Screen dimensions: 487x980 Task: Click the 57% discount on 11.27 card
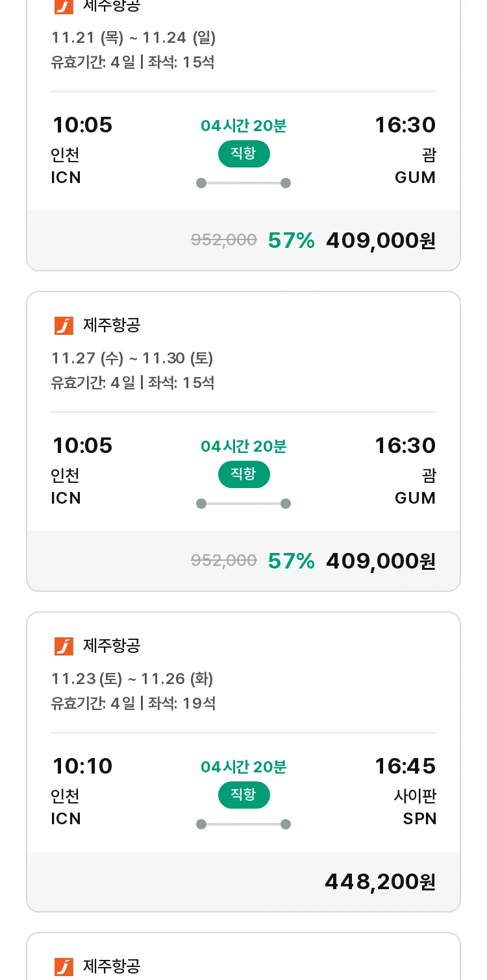pyautogui.click(x=291, y=561)
